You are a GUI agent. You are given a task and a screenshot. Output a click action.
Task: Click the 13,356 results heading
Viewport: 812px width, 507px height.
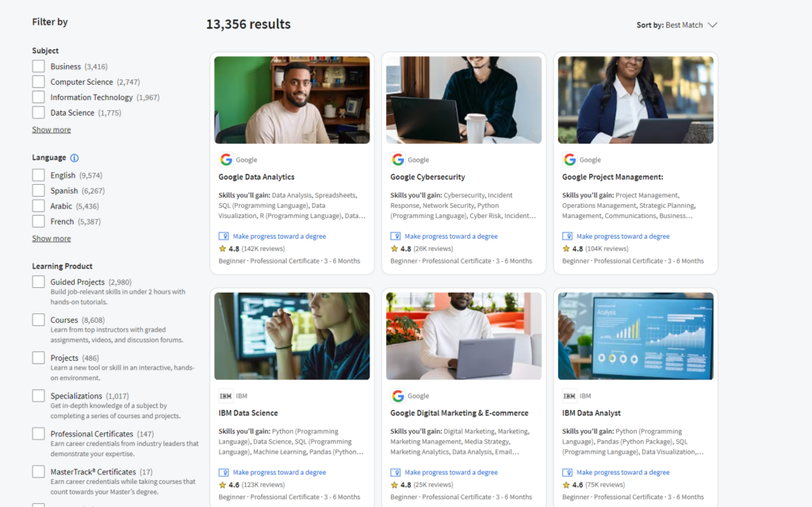[x=248, y=25]
